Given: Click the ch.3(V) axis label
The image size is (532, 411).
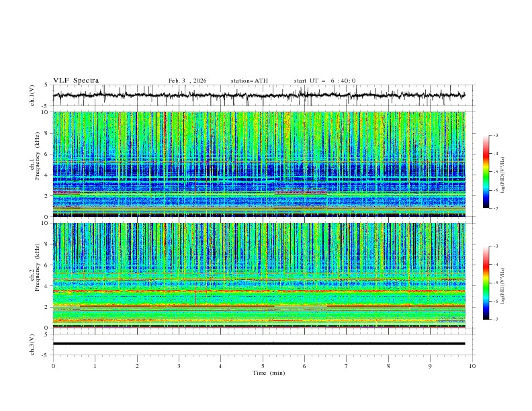Looking at the screenshot, I should click(x=32, y=344).
